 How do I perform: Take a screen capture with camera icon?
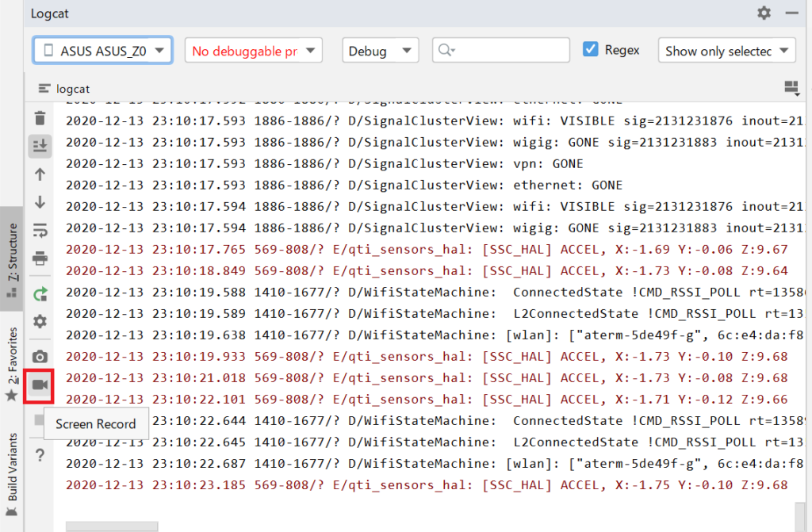(x=40, y=357)
